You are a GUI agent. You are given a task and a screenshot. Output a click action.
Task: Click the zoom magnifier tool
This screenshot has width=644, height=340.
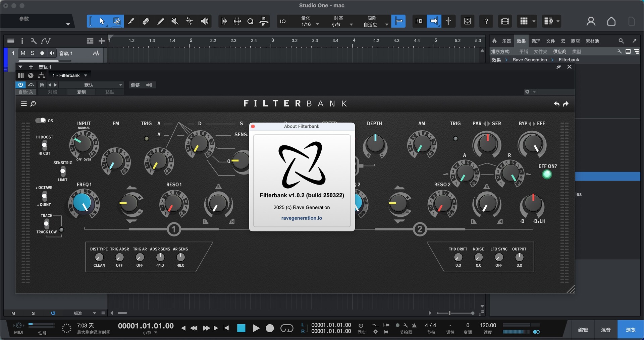pos(250,21)
